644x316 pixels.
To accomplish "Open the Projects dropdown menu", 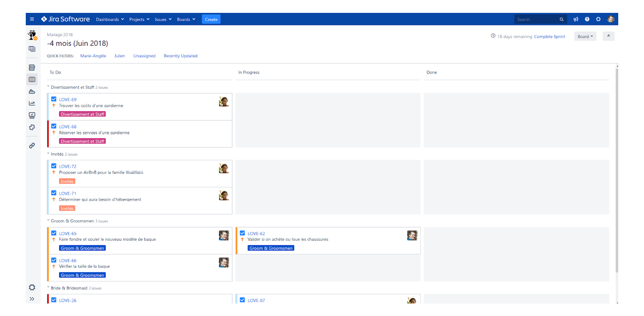I will [x=139, y=19].
